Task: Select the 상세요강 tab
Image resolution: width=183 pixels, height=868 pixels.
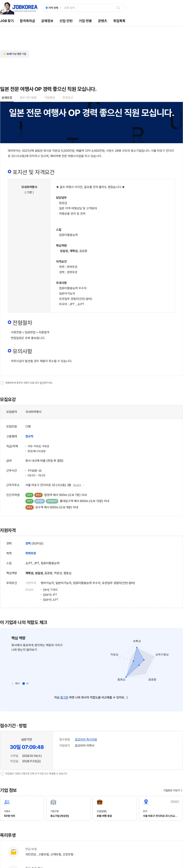Action: point(7,98)
